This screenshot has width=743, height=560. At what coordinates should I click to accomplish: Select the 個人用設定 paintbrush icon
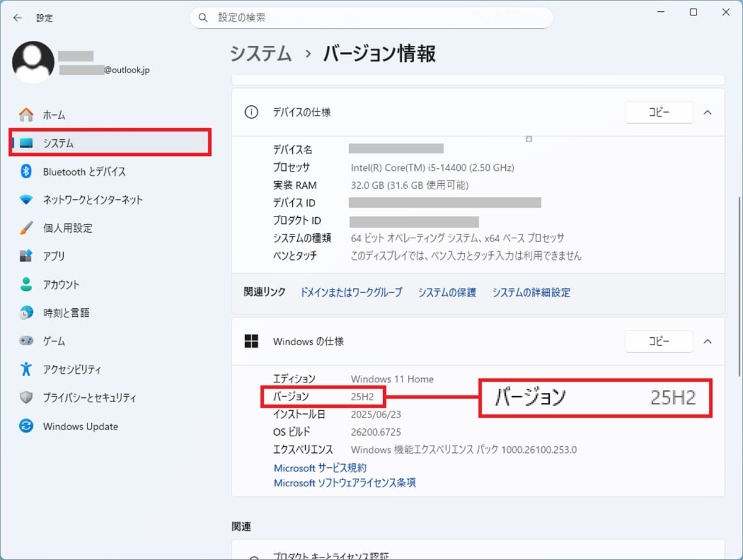(x=26, y=228)
